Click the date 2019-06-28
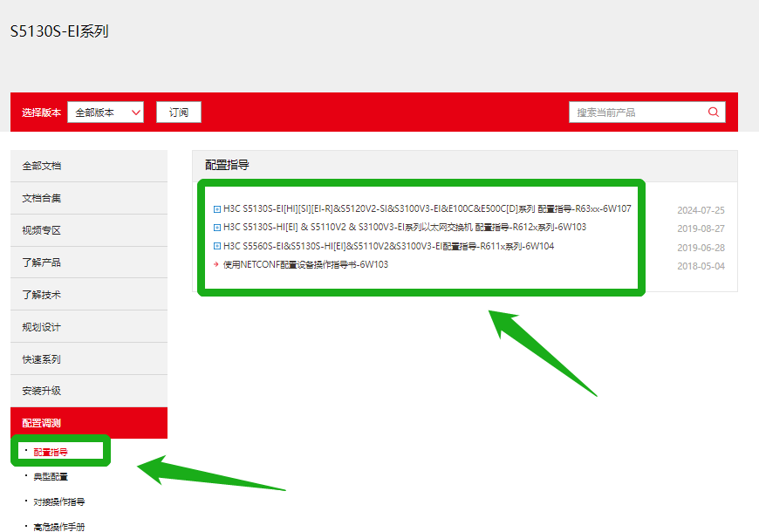The height and width of the screenshot is (532, 759). pos(701,248)
